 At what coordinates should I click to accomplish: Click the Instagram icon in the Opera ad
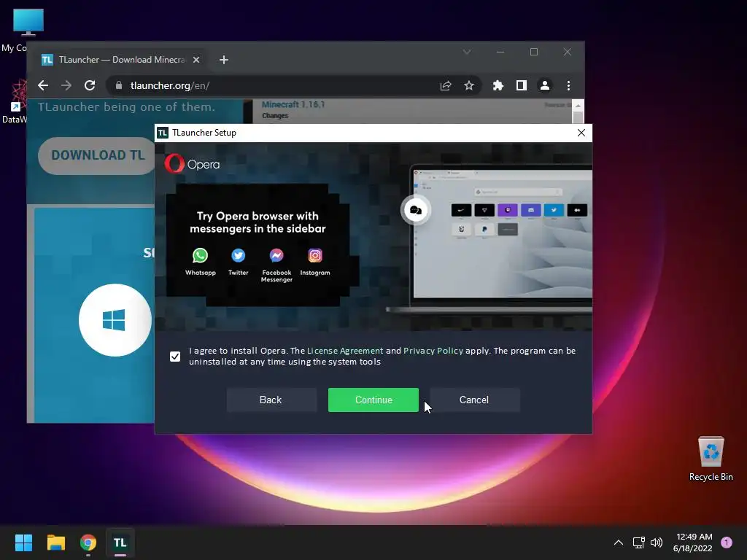(x=315, y=256)
